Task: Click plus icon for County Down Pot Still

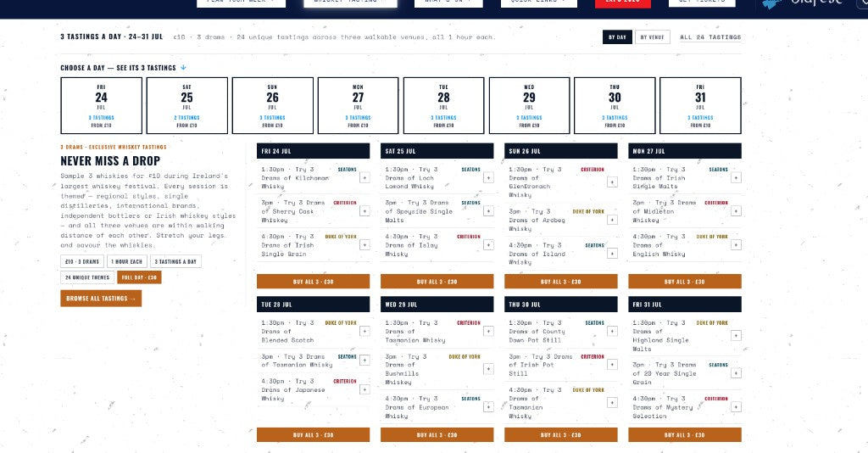Action: click(612, 331)
